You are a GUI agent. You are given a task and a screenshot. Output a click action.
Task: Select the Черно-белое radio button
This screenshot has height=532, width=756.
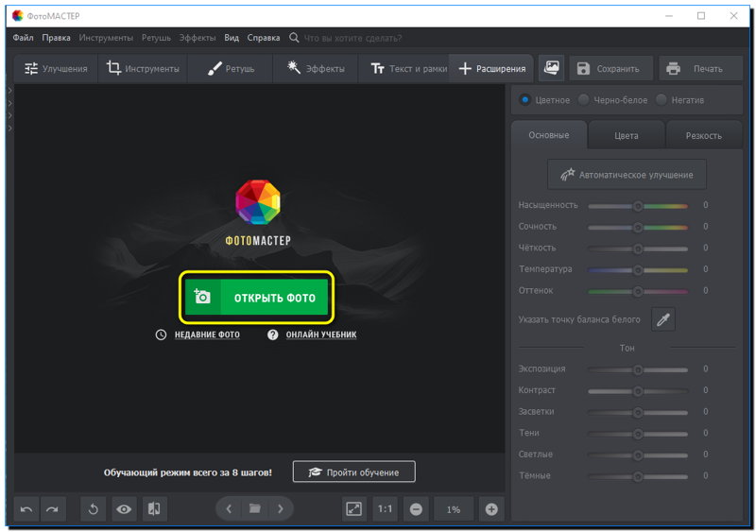[583, 100]
